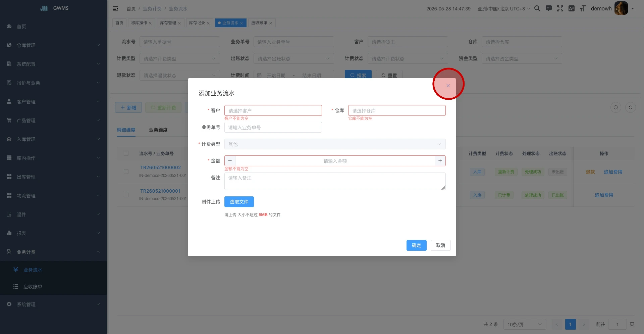Click 追加费用 for row TR260521000001
The height and width of the screenshot is (334, 644).
coord(604,195)
